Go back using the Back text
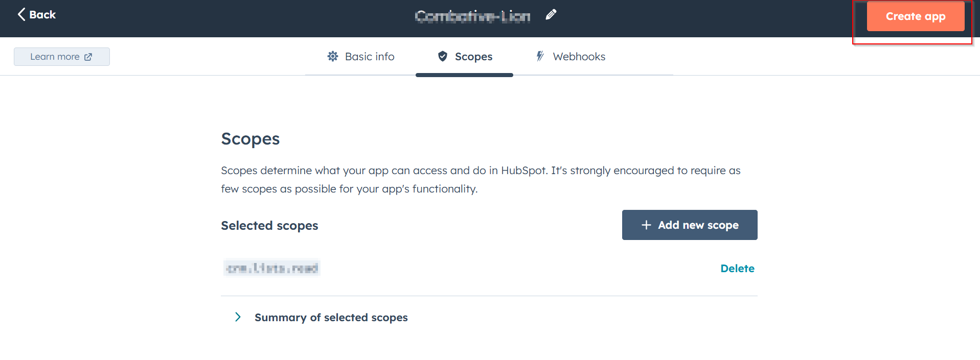Image resolution: width=980 pixels, height=360 pixels. click(42, 15)
